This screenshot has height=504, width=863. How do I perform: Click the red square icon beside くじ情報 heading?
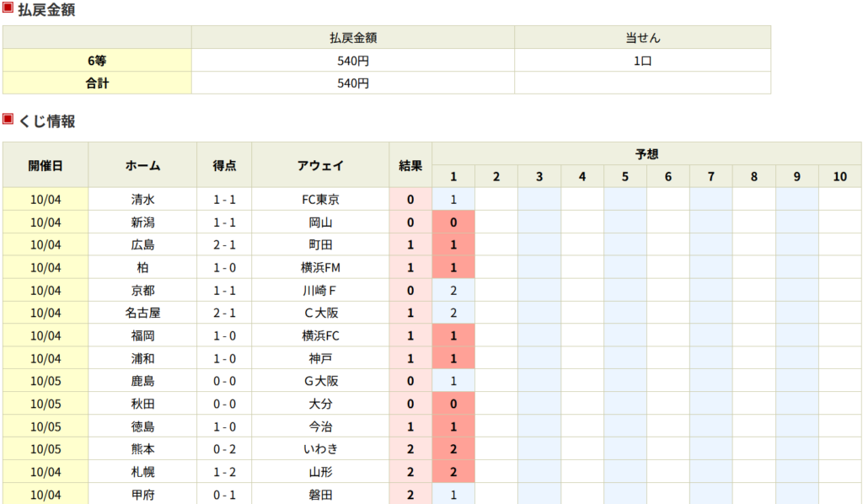[8, 120]
